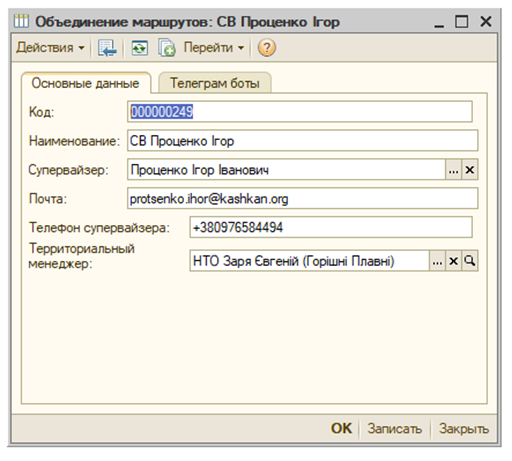The image size is (512, 461).
Task: Open the selection ellipsis for Супервайзер
Action: pyautogui.click(x=454, y=170)
